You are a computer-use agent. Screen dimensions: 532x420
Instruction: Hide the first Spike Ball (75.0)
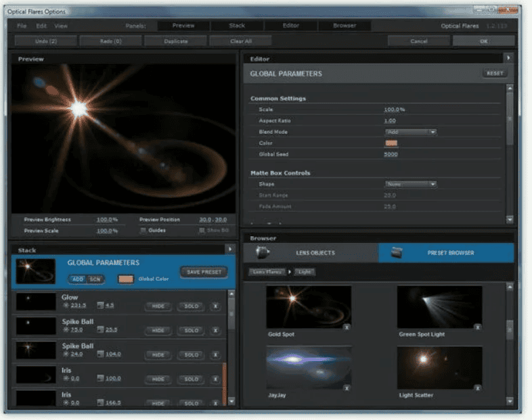click(x=158, y=331)
